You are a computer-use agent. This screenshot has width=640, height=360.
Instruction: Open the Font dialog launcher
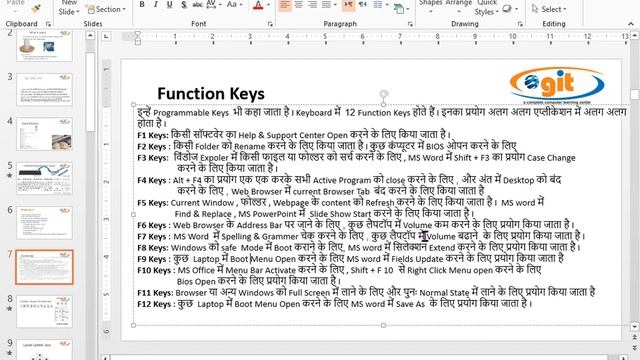tap(270, 24)
